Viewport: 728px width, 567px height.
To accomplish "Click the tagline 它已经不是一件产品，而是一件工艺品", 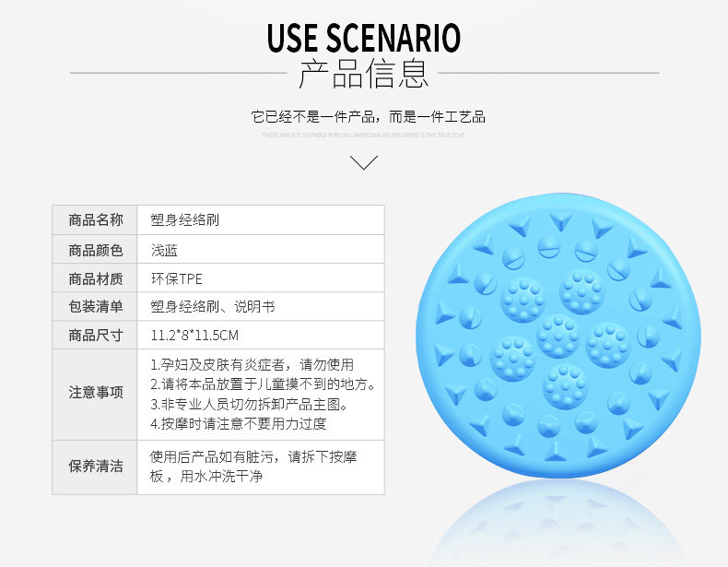I will 368,117.
